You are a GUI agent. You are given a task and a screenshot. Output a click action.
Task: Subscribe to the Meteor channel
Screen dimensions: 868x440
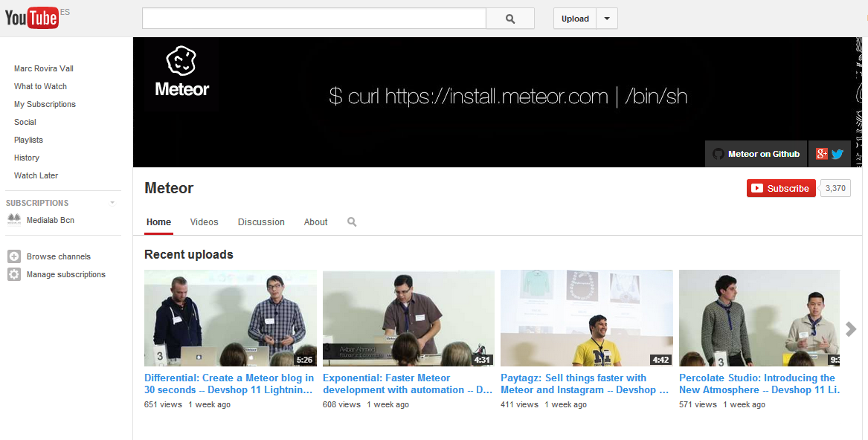[780, 188]
